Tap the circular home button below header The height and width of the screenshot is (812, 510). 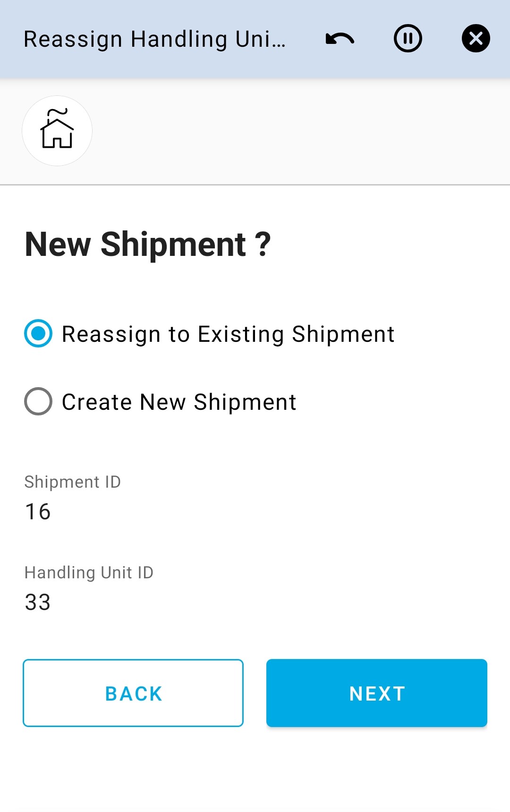tap(57, 131)
